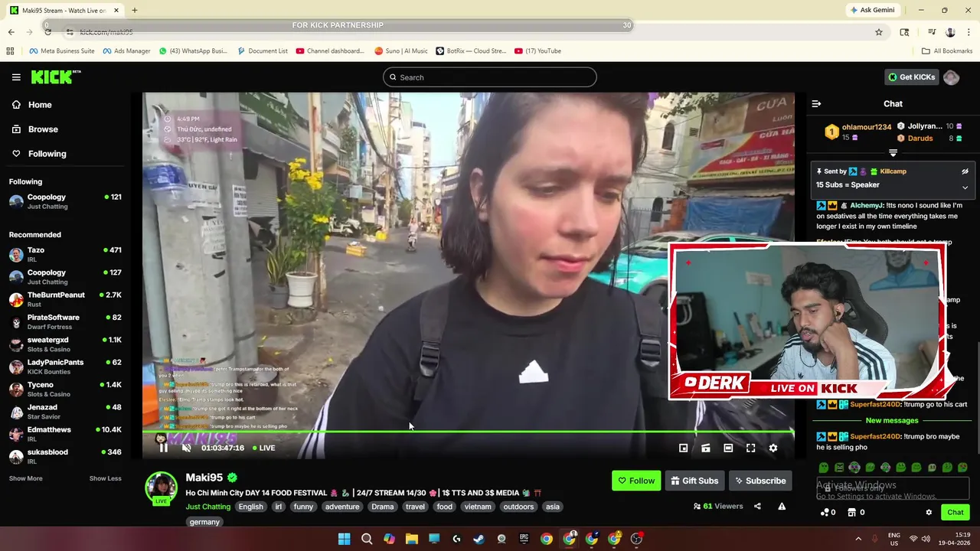Expand the chat leaderboard chevron
The height and width of the screenshot is (551, 980).
tap(893, 153)
